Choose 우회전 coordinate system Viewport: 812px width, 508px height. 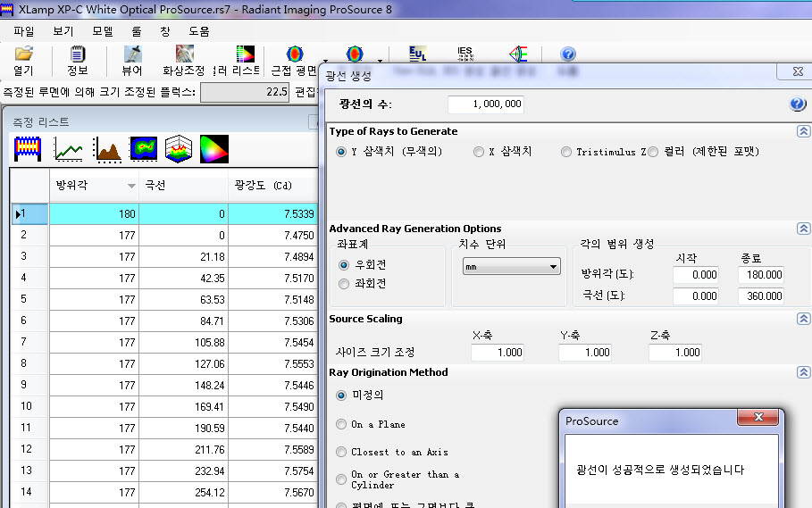[x=343, y=265]
